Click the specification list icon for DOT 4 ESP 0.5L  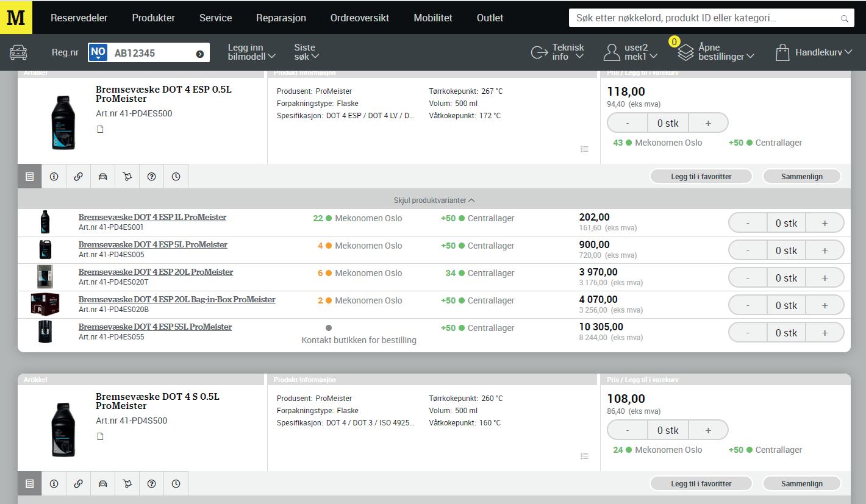(x=584, y=149)
